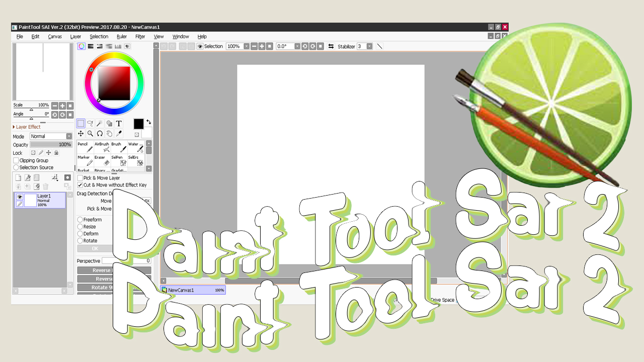Click the layer mask icon

coord(67,177)
